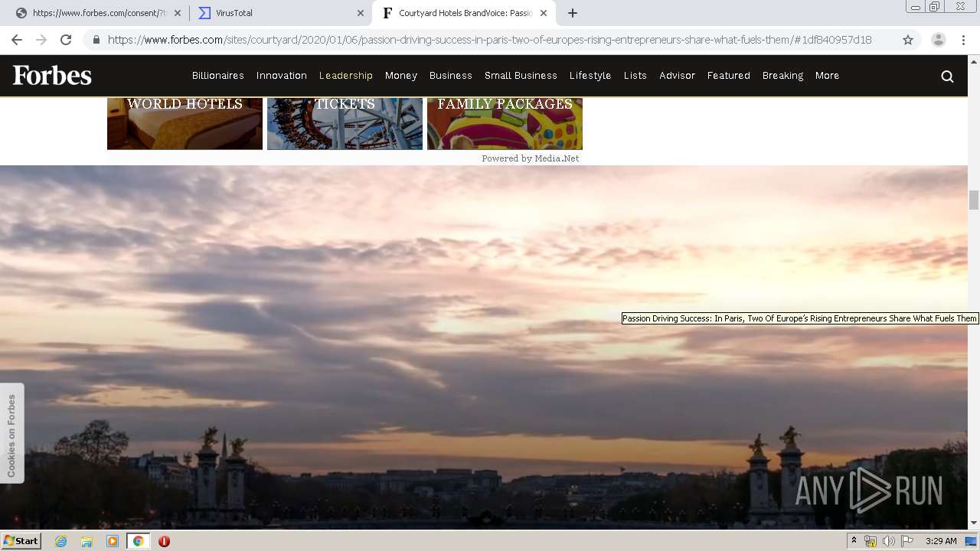This screenshot has height=551, width=980.
Task: Open the Featured menu
Action: click(x=729, y=76)
